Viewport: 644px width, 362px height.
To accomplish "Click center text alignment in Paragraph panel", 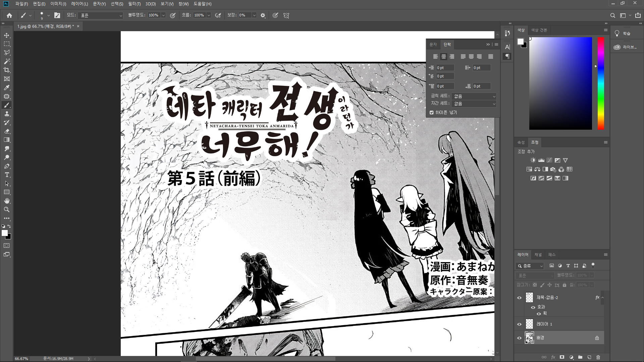I will click(443, 56).
